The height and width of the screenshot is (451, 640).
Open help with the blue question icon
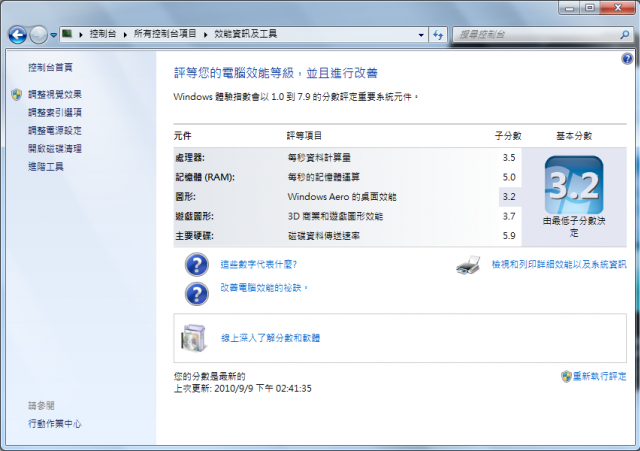point(627,59)
